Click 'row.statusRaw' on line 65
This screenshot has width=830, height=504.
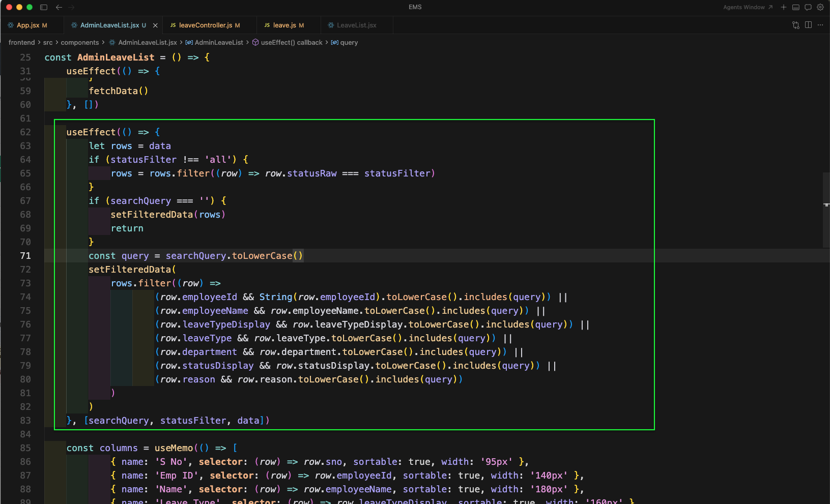coord(301,173)
